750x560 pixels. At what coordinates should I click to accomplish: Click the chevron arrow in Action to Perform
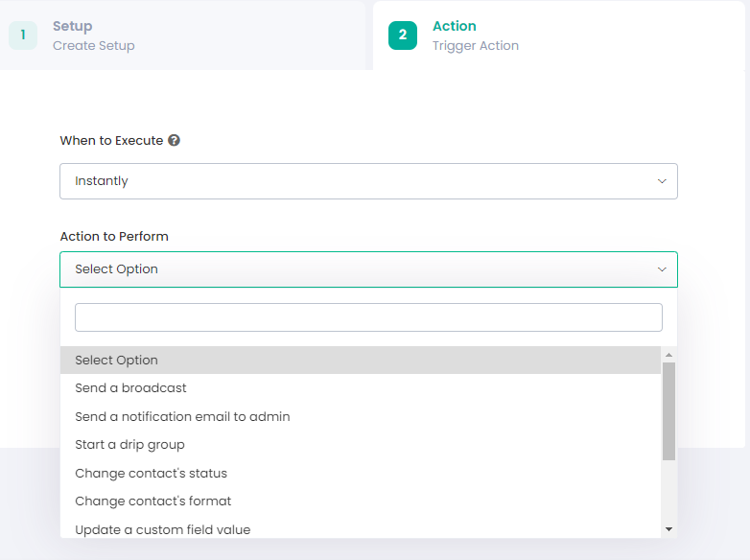(662, 269)
